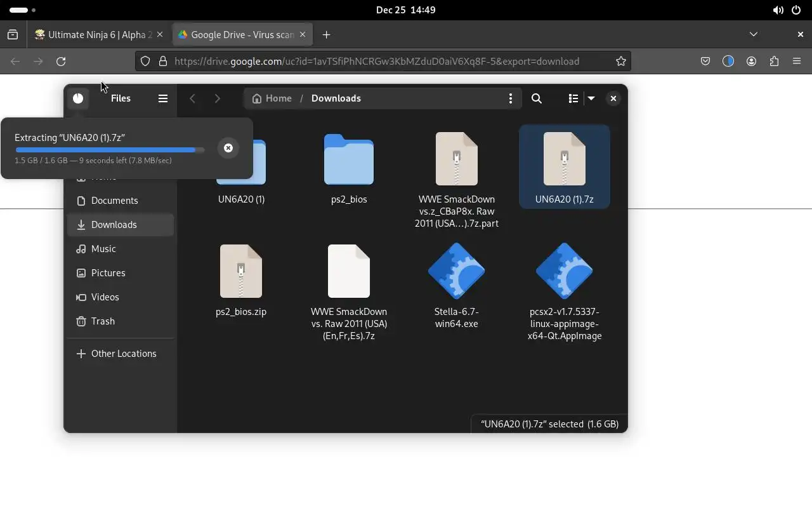Click the extraction progress bar
812x508 pixels.
coord(110,150)
